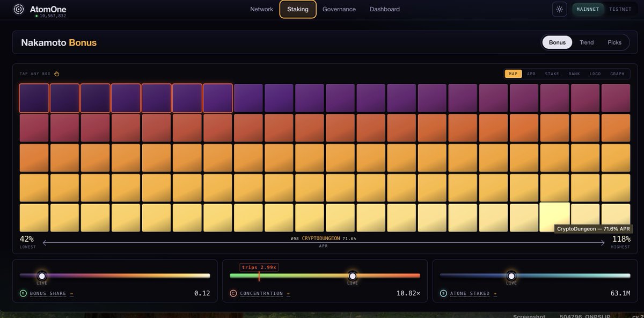The height and width of the screenshot is (318, 644).
Task: Switch to the Trend view
Action: tap(587, 42)
